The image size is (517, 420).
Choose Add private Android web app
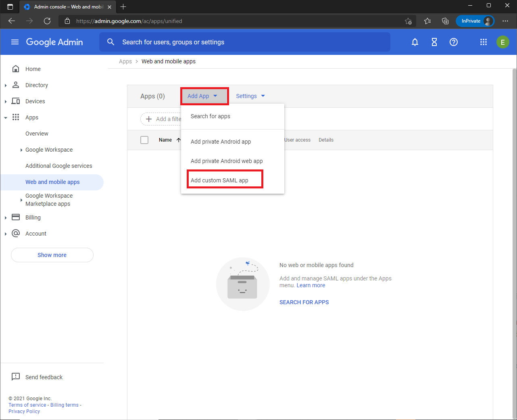(233, 161)
